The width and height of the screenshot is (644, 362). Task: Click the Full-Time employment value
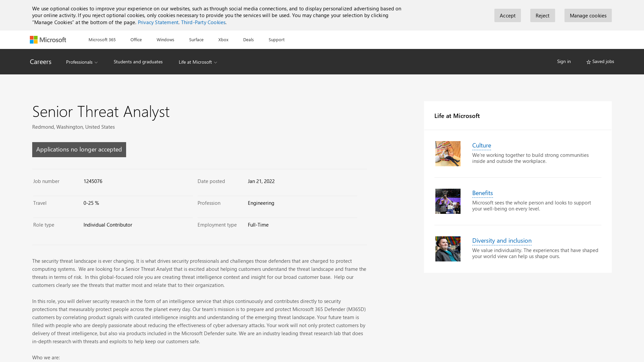coord(258,225)
